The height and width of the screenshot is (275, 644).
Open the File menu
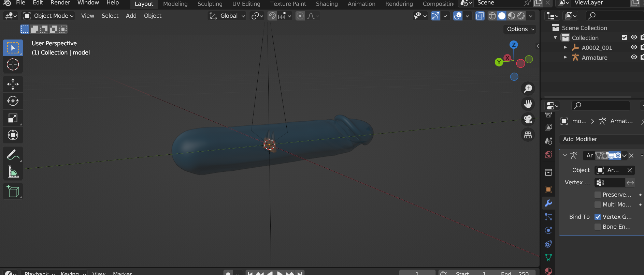coord(20,3)
